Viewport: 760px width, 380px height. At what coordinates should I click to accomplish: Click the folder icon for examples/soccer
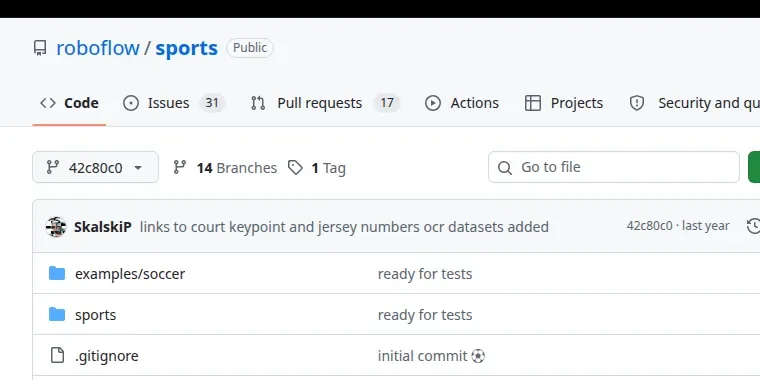[x=57, y=273]
